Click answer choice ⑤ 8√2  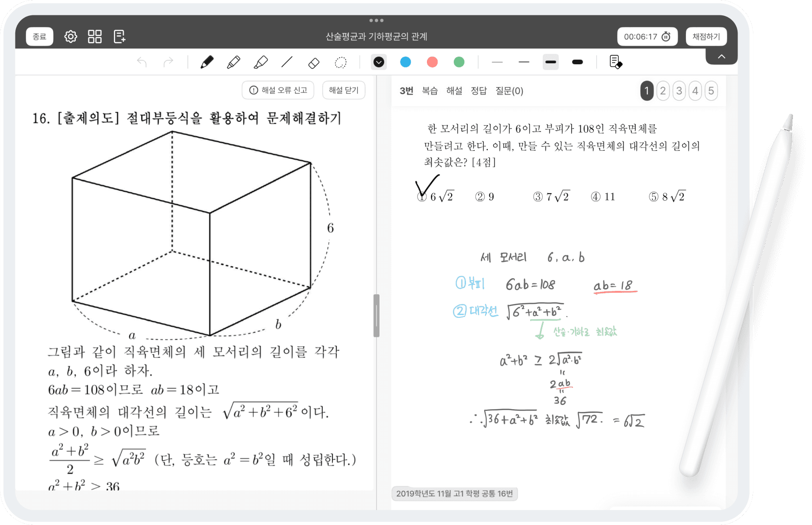coord(667,196)
